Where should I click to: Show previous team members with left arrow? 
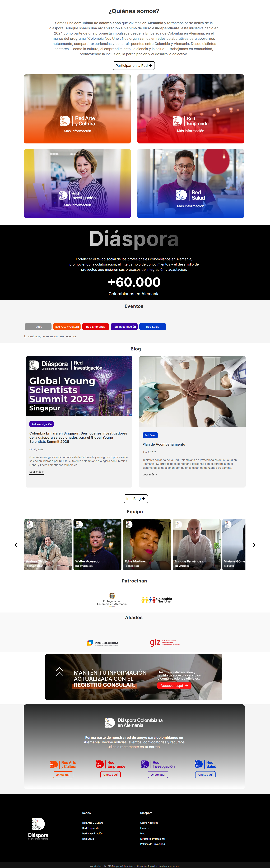coord(16,545)
